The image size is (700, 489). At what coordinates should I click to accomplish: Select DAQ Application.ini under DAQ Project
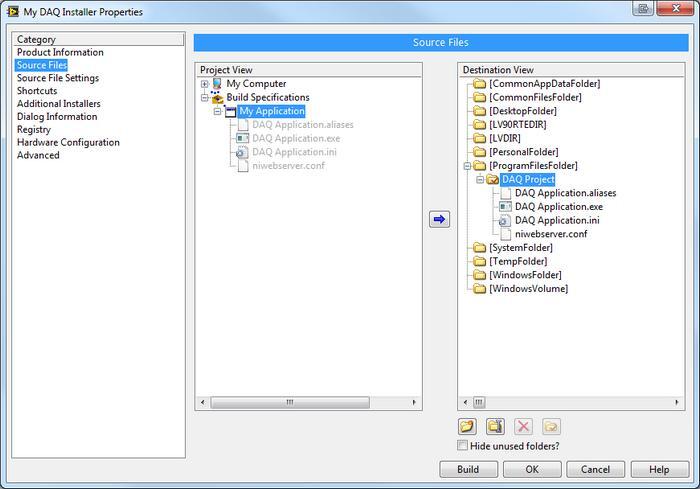(557, 220)
